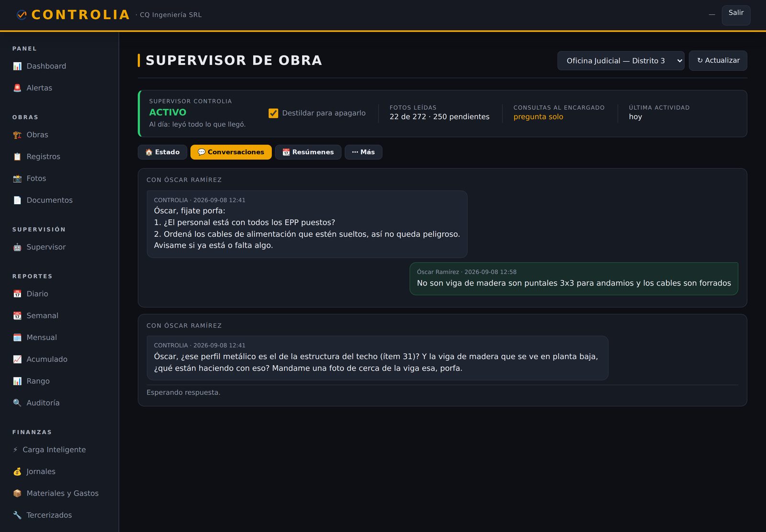Click the Tercerizados wrench icon
Image resolution: width=766 pixels, height=532 pixels.
(x=17, y=515)
